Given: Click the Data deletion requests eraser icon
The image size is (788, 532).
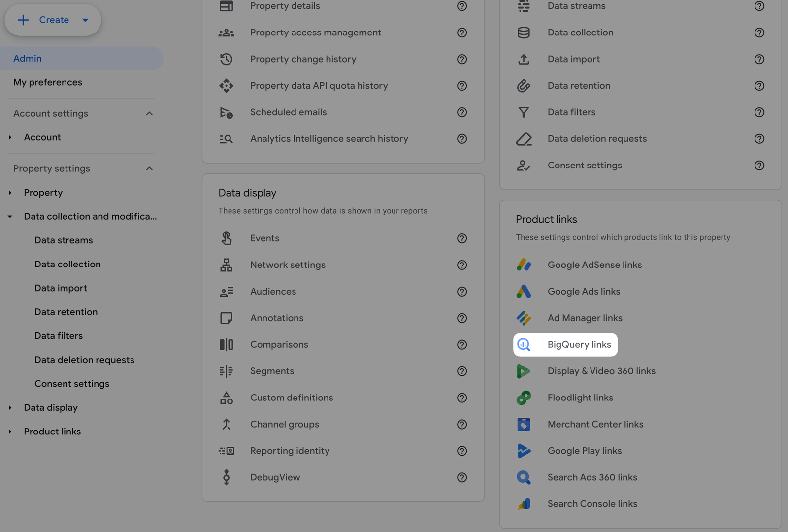Looking at the screenshot, I should pyautogui.click(x=524, y=139).
